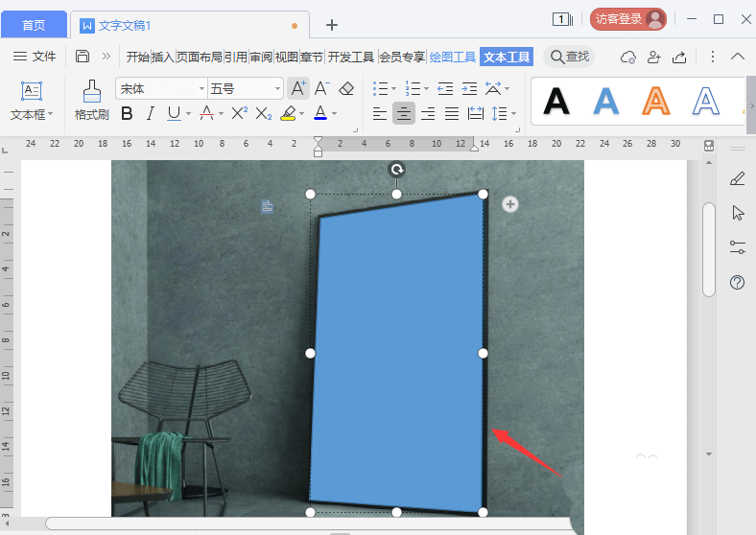Toggle bold formatting
Screen dimensions: 756x535
[126, 114]
